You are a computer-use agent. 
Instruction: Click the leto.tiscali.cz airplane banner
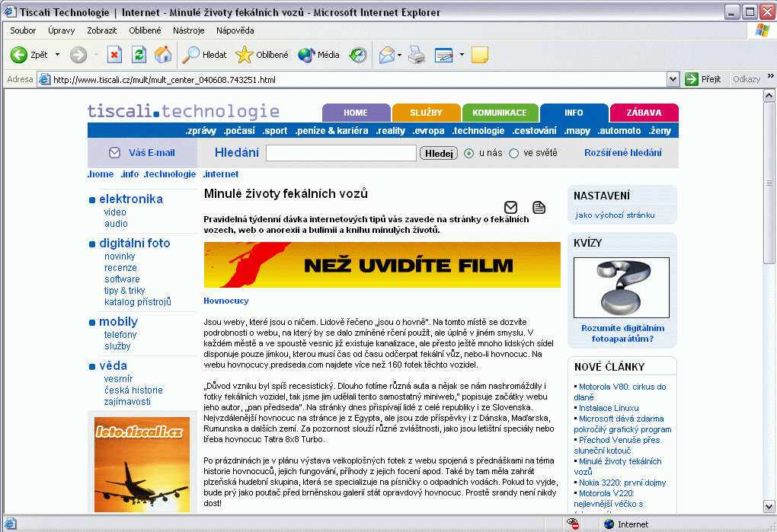tap(142, 464)
